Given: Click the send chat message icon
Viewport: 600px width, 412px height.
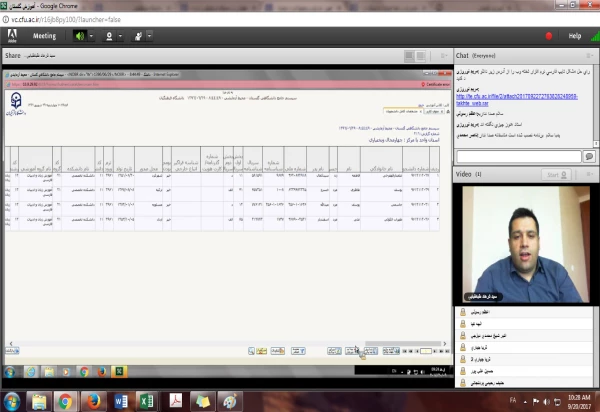Looking at the screenshot, I should pyautogui.click(x=589, y=157).
